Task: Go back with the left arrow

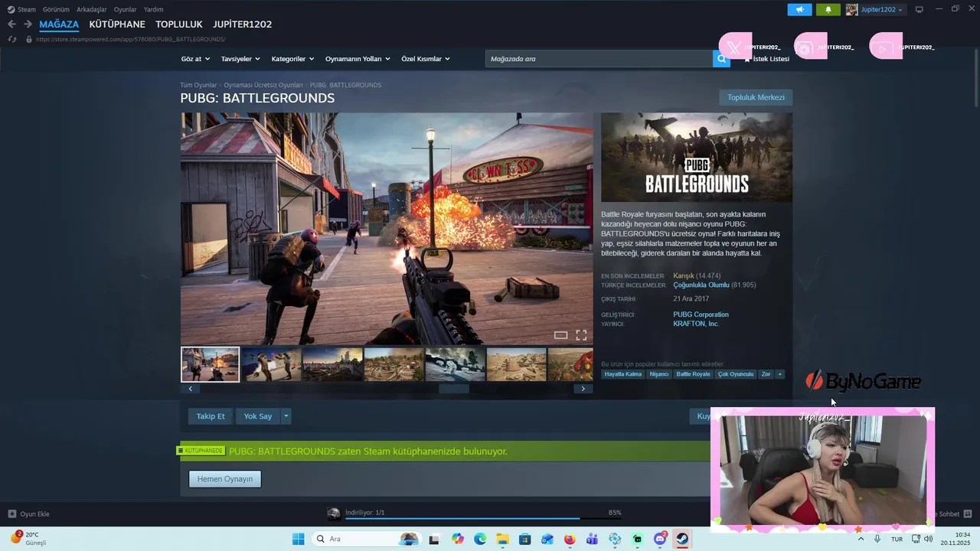Action: pos(11,24)
